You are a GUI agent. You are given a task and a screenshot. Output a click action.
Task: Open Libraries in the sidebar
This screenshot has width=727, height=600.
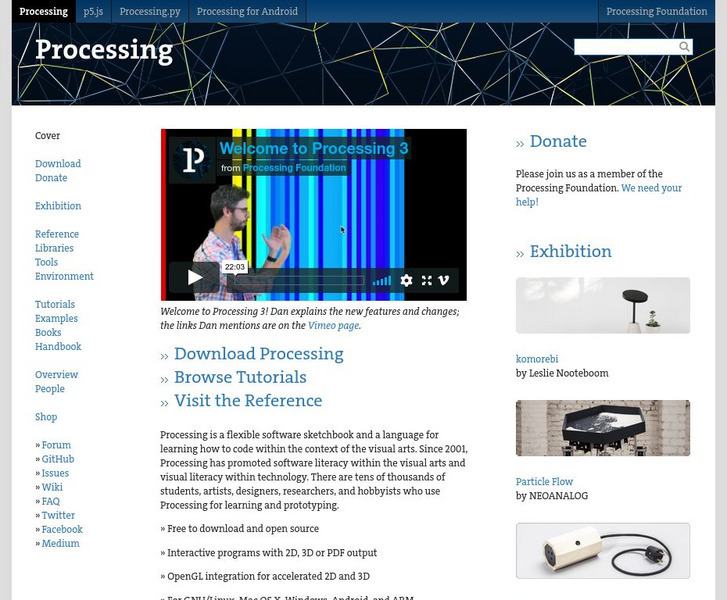pos(54,248)
